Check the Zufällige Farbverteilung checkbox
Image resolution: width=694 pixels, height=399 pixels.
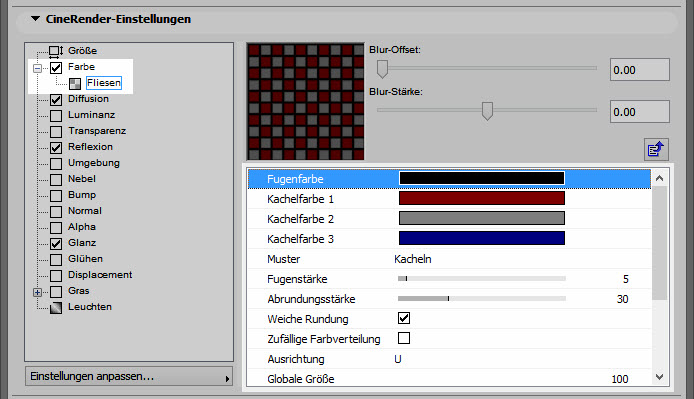point(404,338)
